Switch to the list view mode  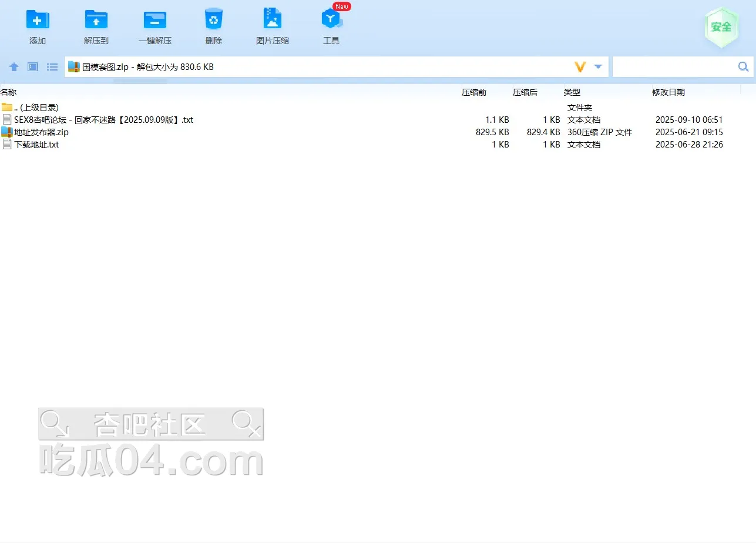click(52, 67)
